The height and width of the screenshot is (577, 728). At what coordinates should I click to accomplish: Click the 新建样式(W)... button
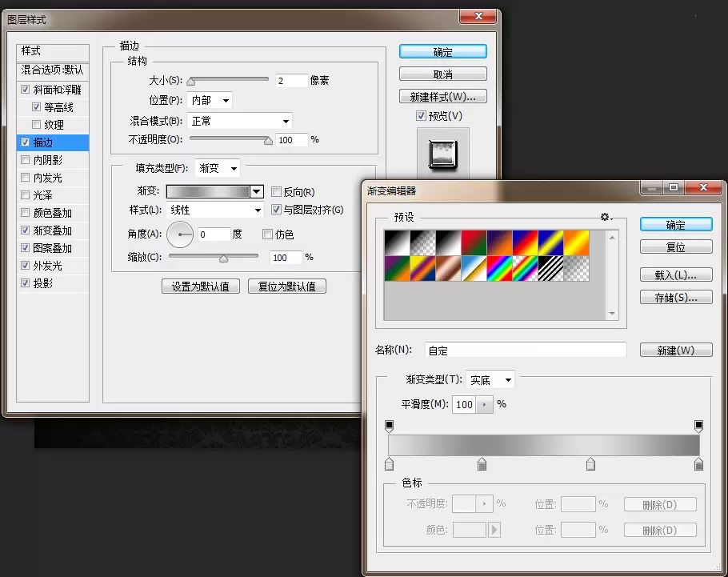[443, 97]
